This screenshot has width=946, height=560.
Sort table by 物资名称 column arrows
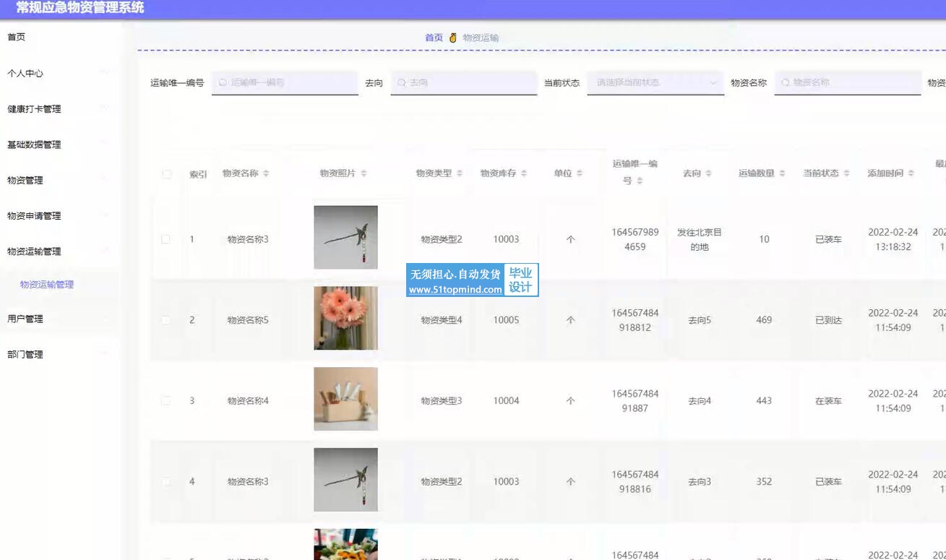[266, 173]
